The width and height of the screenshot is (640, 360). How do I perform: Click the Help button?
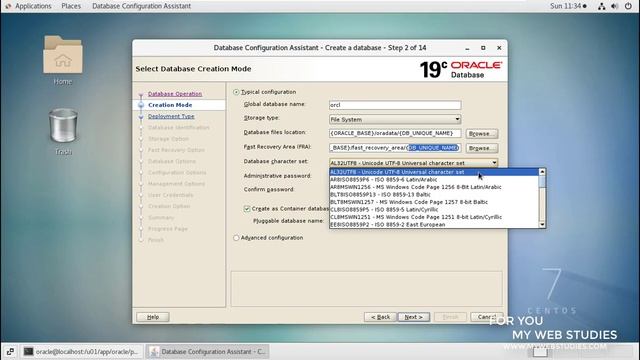[153, 317]
